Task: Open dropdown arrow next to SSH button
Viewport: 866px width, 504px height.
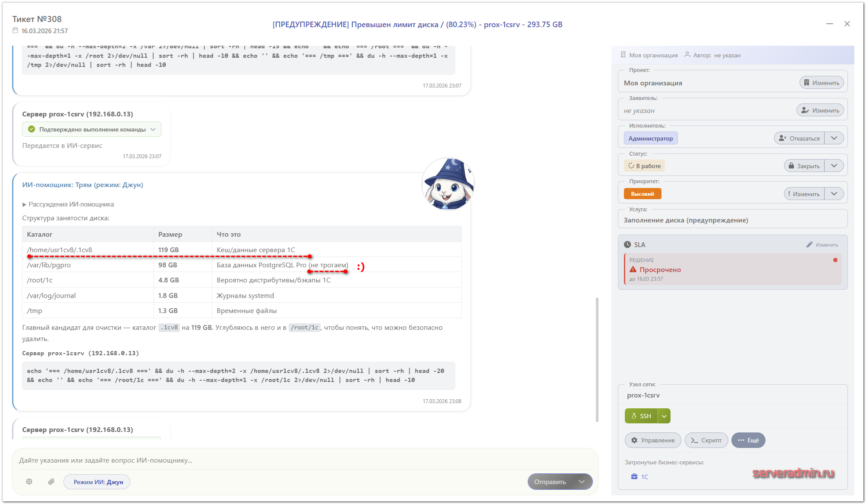Action: (664, 416)
